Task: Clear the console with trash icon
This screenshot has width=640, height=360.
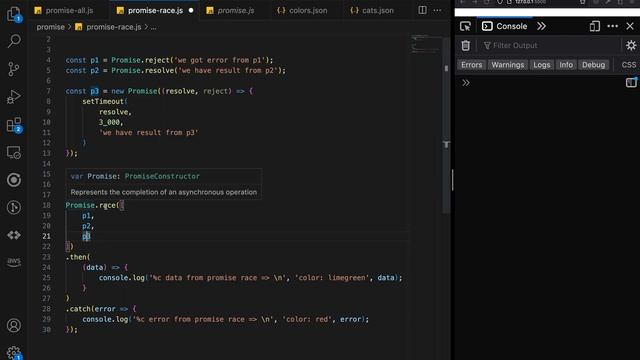Action: (x=466, y=45)
